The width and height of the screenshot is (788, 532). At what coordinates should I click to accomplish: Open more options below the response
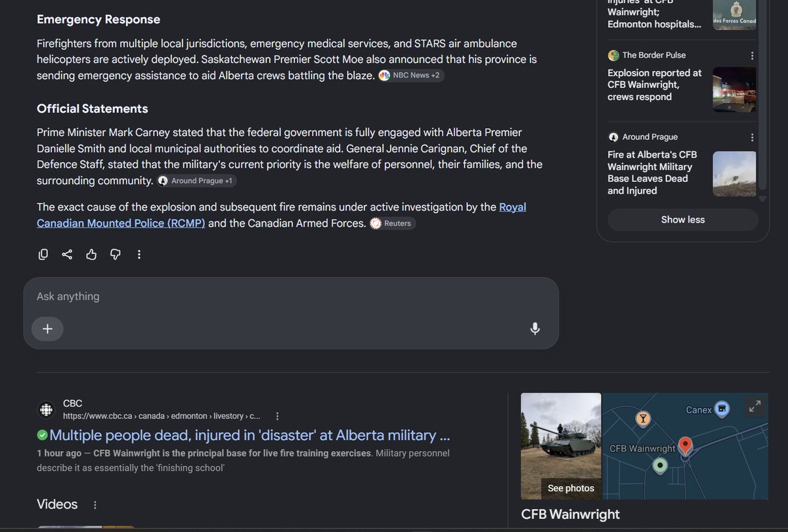[x=139, y=254]
